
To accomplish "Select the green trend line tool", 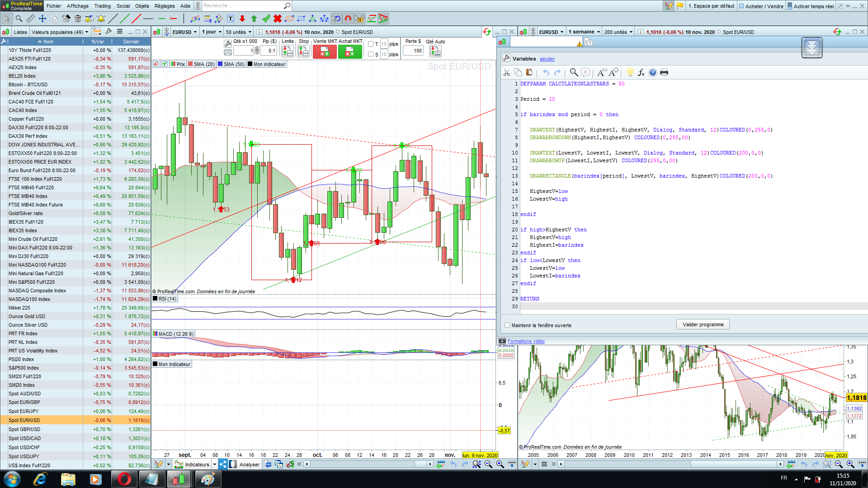I will click(125, 19).
